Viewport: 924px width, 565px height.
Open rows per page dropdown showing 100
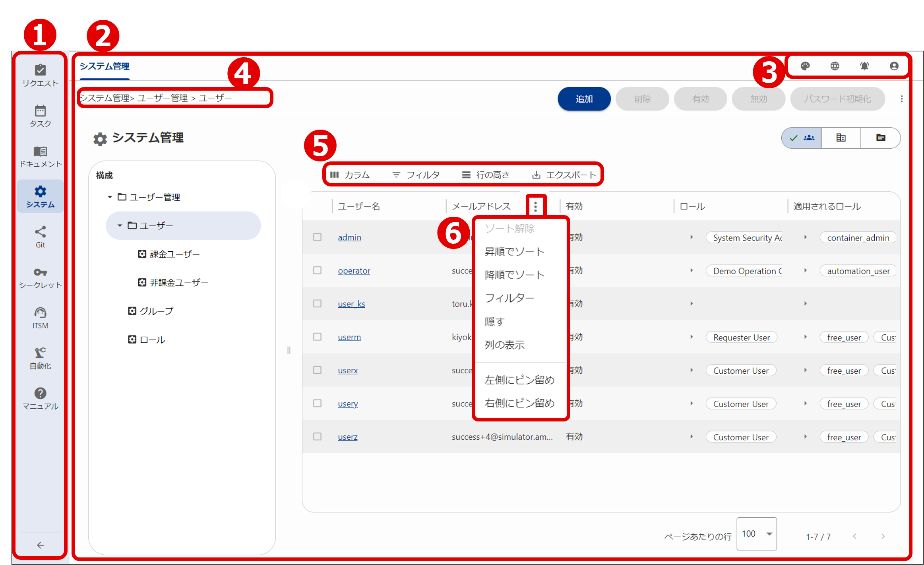(x=756, y=534)
